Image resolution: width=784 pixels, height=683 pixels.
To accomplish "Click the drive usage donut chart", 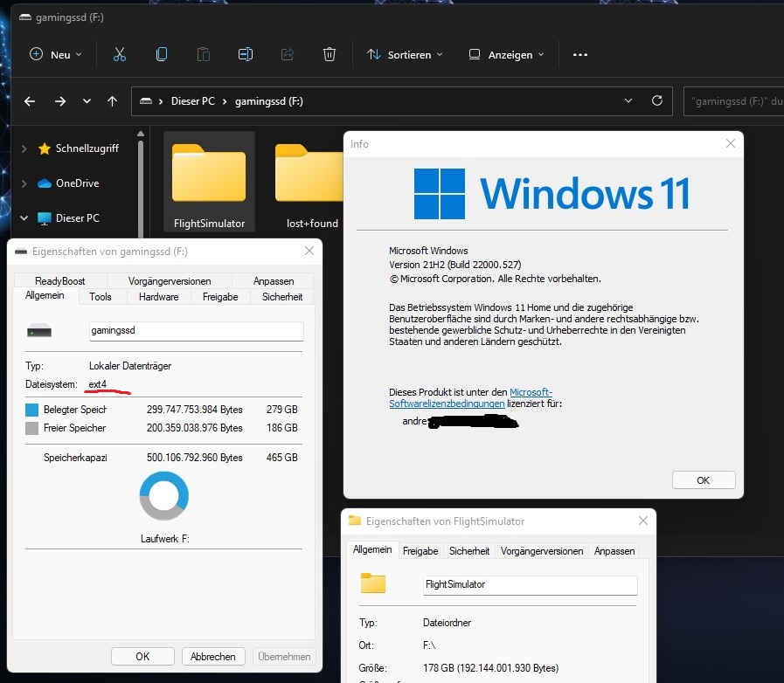I will [164, 495].
